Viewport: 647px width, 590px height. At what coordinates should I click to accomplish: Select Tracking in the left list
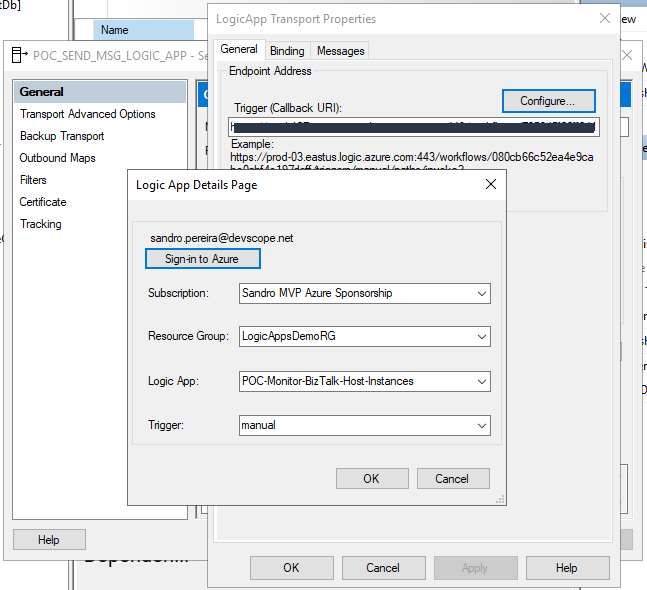(x=41, y=224)
